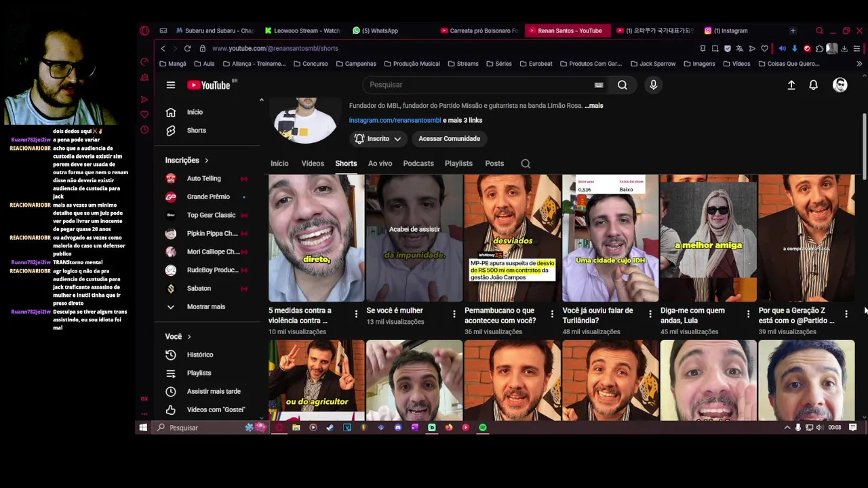Click 'Acessar Comunidade' button
The width and height of the screenshot is (868, 488).
point(449,139)
